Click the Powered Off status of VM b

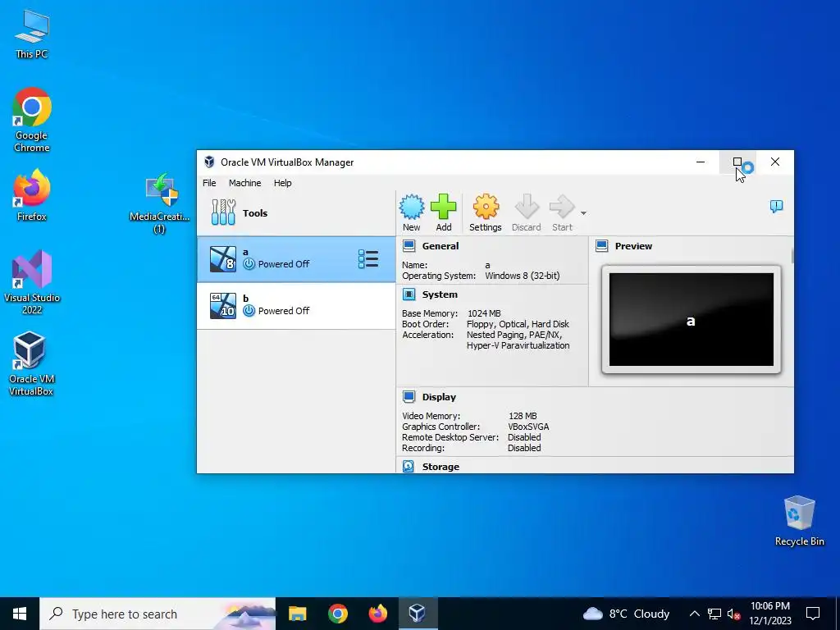283,311
